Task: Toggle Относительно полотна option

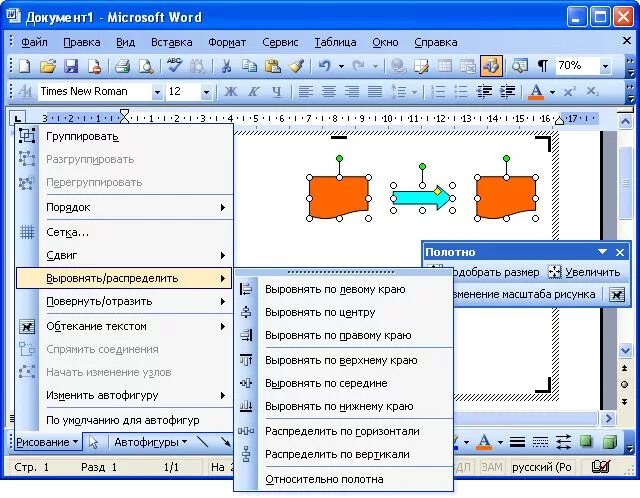Action: 344,479
